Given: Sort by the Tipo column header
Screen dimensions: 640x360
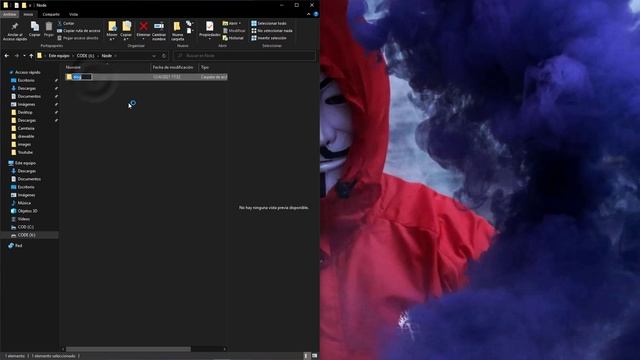Looking at the screenshot, I should (x=205, y=67).
